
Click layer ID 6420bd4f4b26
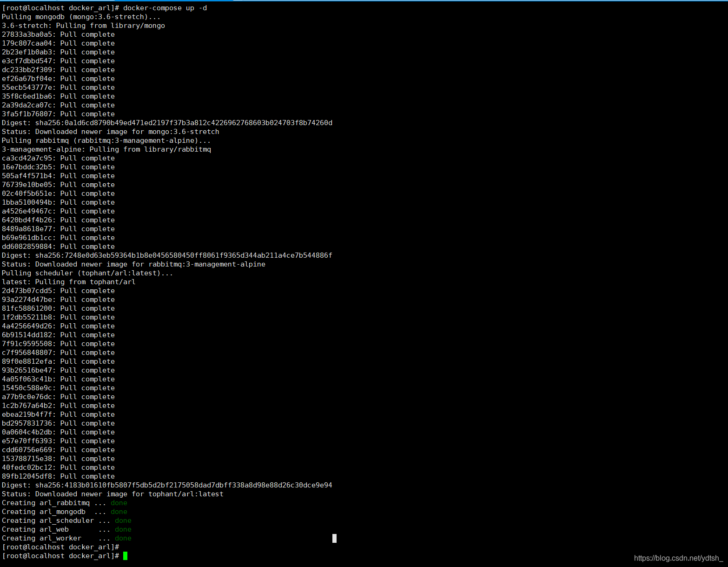pos(27,220)
